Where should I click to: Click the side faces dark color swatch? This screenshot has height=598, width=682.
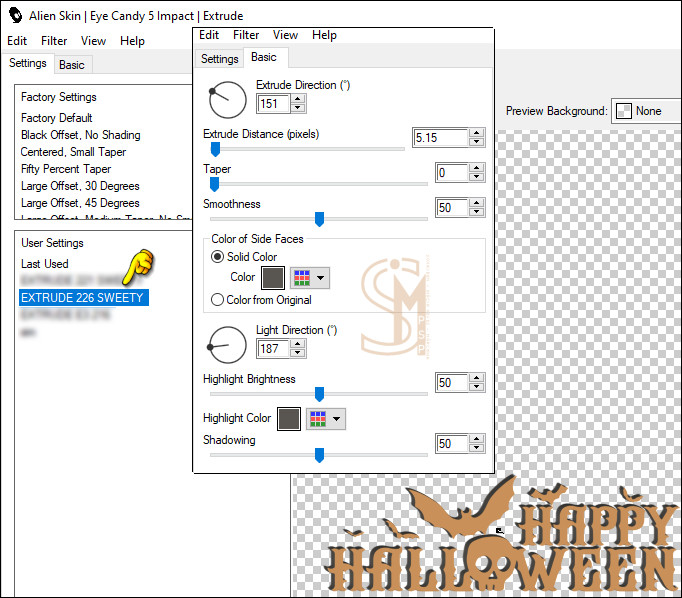pos(273,278)
